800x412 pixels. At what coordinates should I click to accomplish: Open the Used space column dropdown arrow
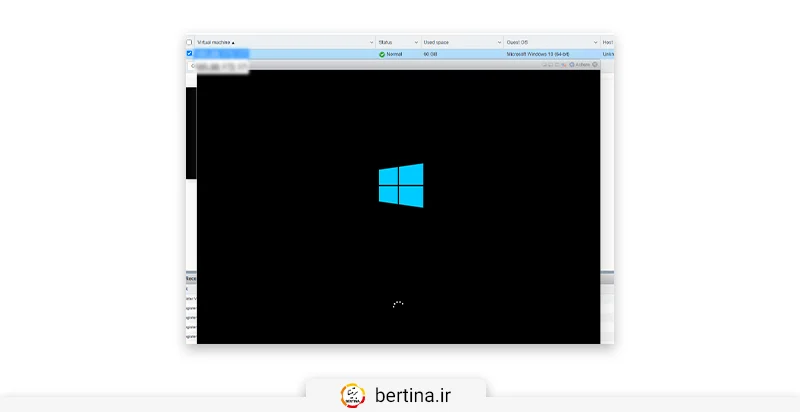click(498, 42)
